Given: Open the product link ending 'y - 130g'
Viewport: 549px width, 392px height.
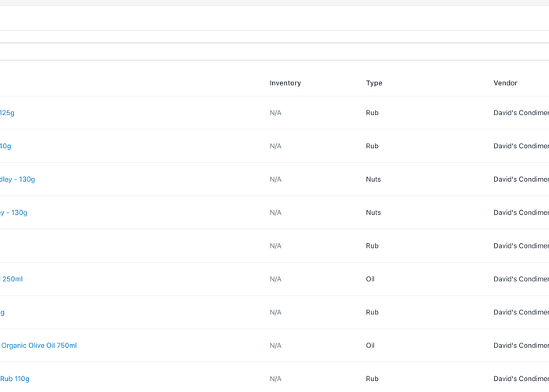Looking at the screenshot, I should 13,212.
